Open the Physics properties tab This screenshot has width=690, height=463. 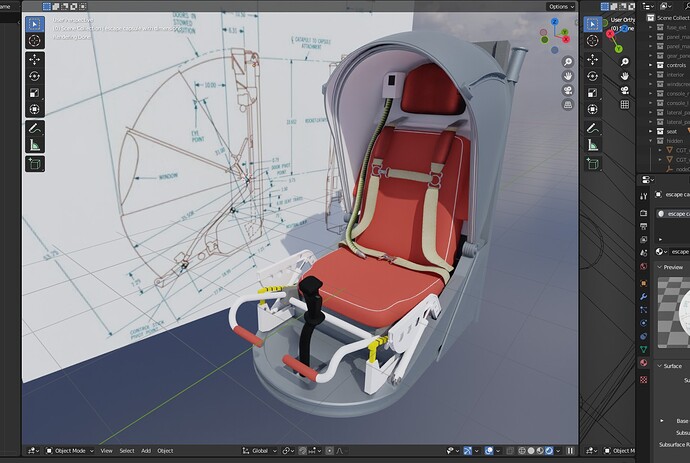[643, 323]
